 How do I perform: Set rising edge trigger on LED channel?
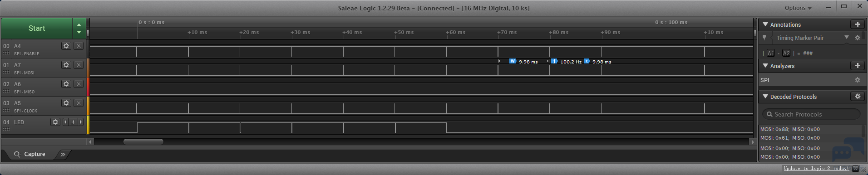(73, 122)
